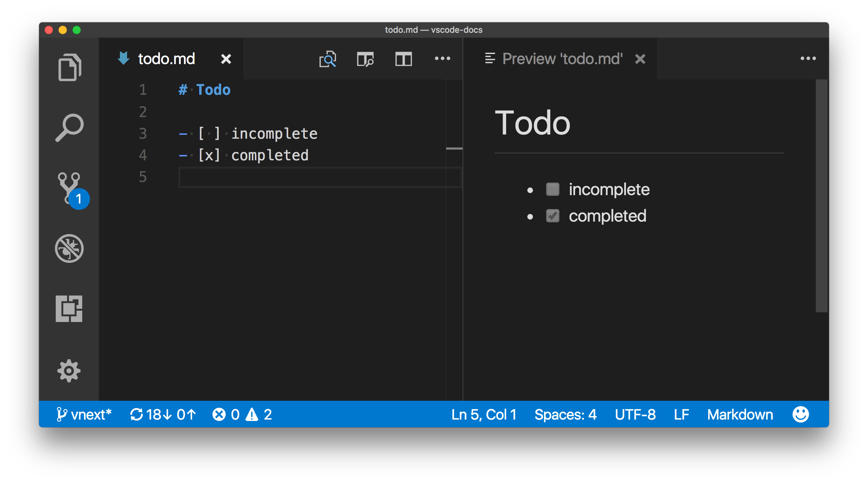Open the Search view in activity bar

tap(69, 128)
